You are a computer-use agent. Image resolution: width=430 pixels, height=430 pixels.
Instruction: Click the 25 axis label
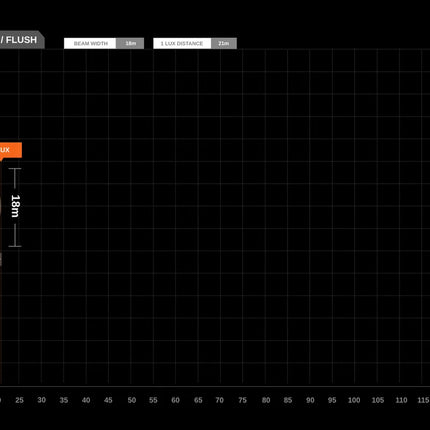click(x=19, y=400)
